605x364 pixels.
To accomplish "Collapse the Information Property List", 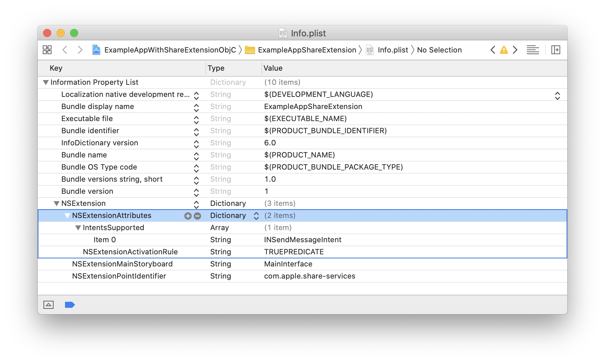I will click(x=46, y=82).
